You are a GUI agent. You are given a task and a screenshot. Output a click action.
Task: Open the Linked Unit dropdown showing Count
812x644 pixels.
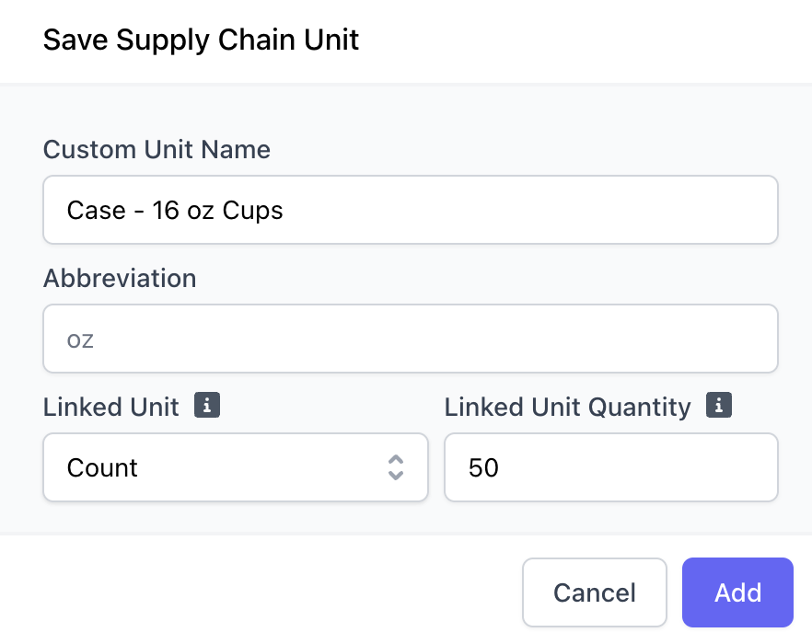point(236,467)
